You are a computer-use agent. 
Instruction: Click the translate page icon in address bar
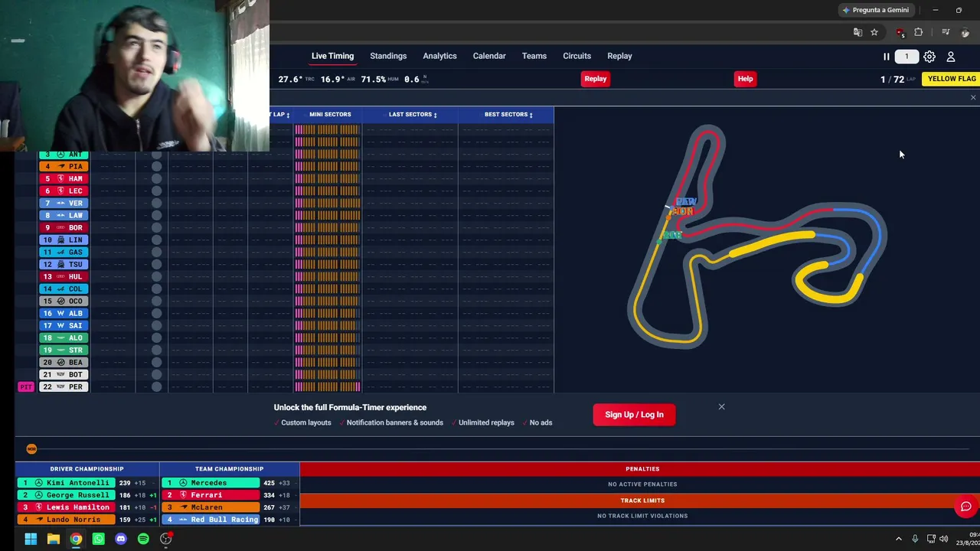click(857, 32)
